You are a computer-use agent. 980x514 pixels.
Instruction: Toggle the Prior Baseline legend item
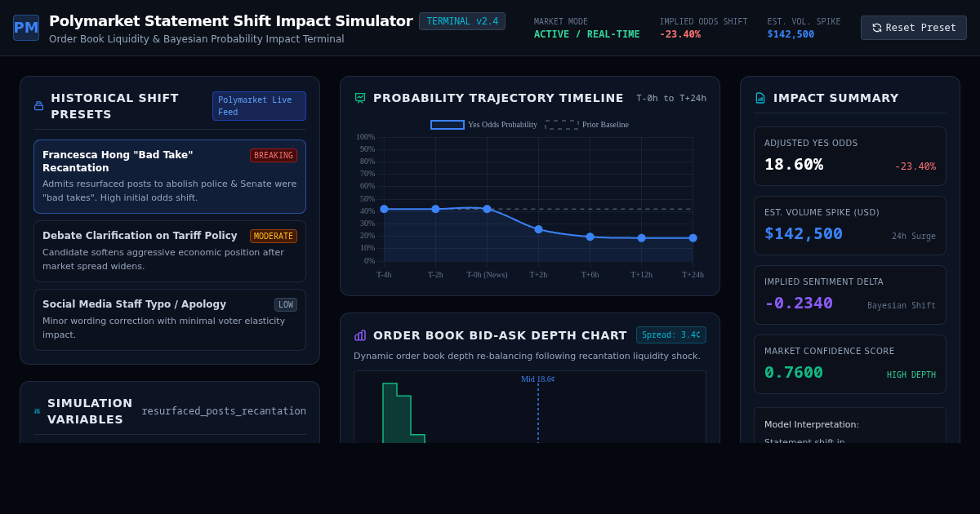pyautogui.click(x=587, y=125)
